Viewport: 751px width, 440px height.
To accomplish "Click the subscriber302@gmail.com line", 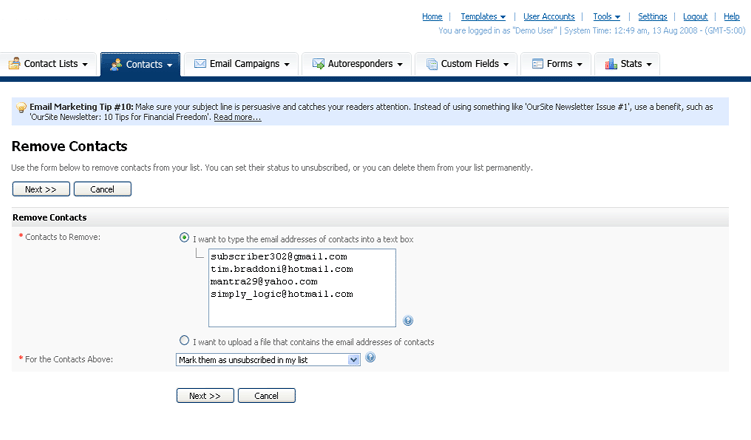I will (x=279, y=257).
